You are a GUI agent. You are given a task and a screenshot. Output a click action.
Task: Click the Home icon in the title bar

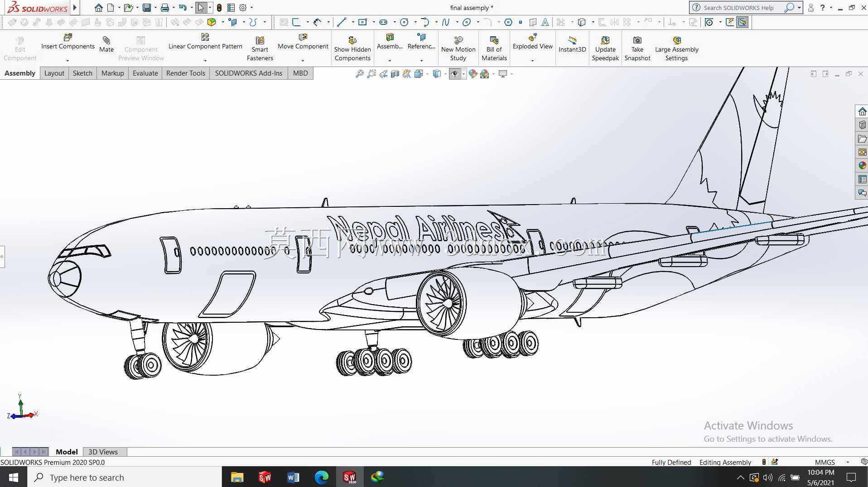coord(98,8)
